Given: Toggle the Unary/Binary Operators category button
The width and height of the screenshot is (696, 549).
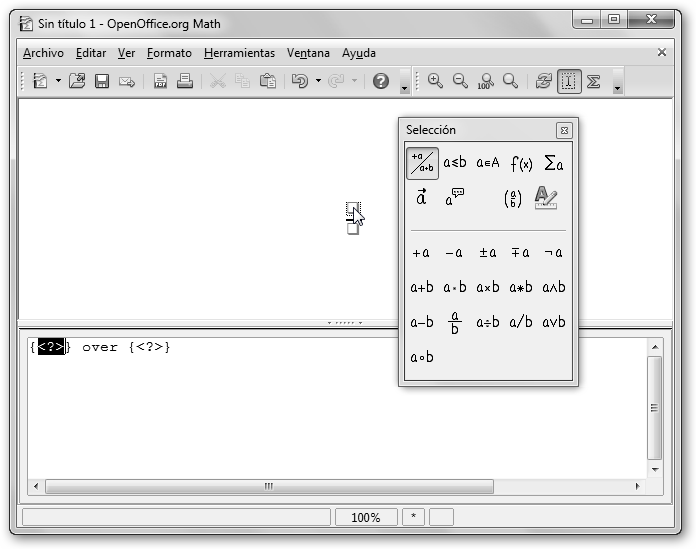Looking at the screenshot, I should (x=422, y=163).
